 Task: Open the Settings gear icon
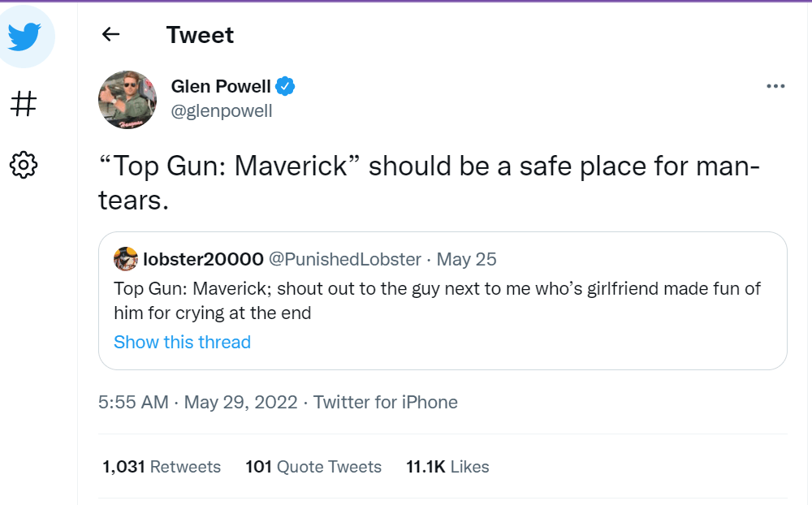tap(24, 165)
